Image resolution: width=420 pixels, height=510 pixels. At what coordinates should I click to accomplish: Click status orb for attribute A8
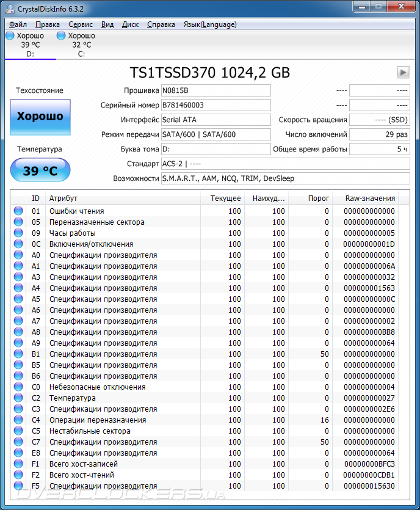(x=18, y=332)
